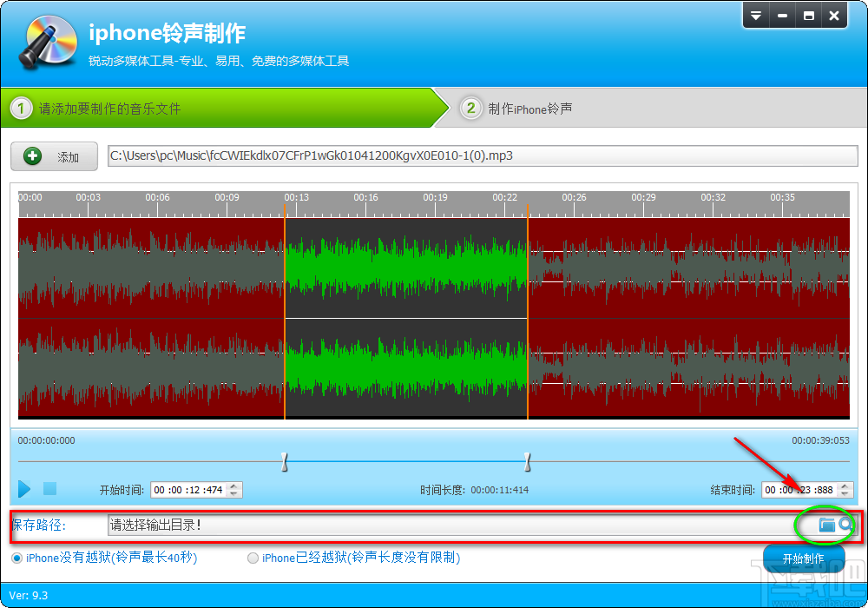The width and height of the screenshot is (868, 608).
Task: Click the chevron icon in the title bar
Action: coord(756,15)
